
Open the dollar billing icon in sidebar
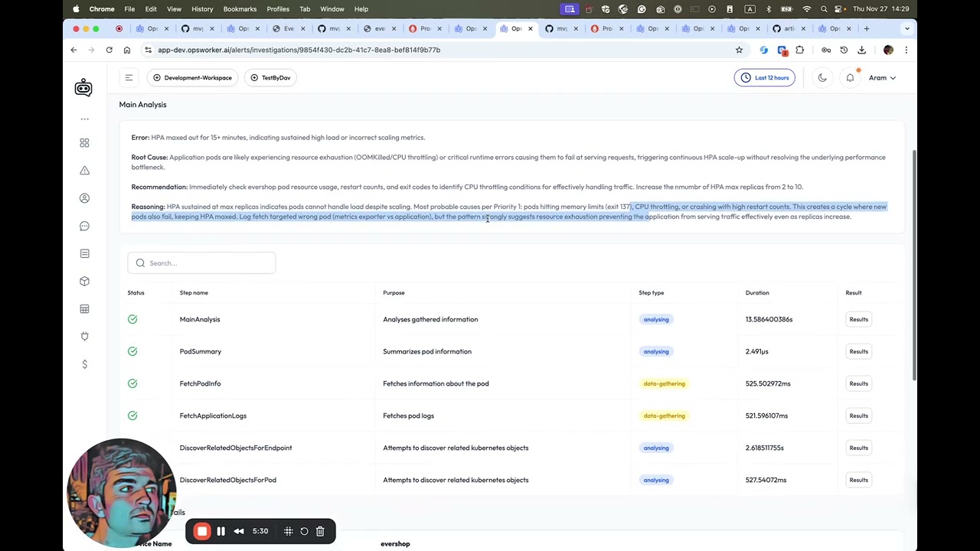(84, 364)
